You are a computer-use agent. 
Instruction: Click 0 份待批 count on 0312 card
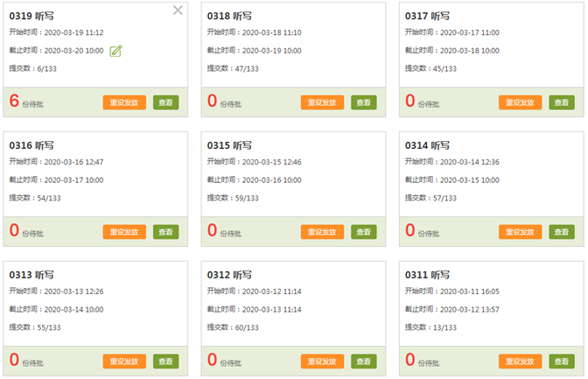pos(213,360)
